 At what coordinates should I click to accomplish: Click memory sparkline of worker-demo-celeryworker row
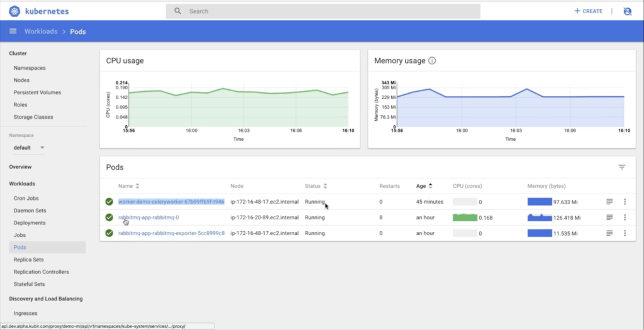tap(540, 202)
